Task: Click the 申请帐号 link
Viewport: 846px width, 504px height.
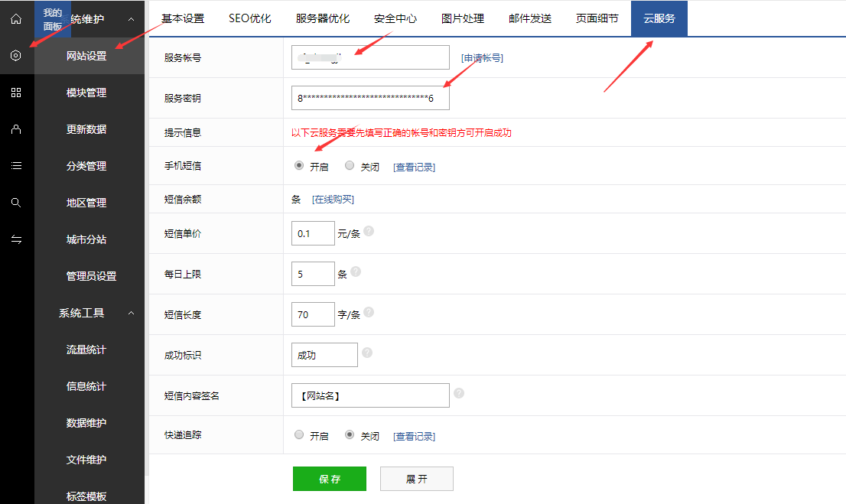Action: tap(482, 57)
